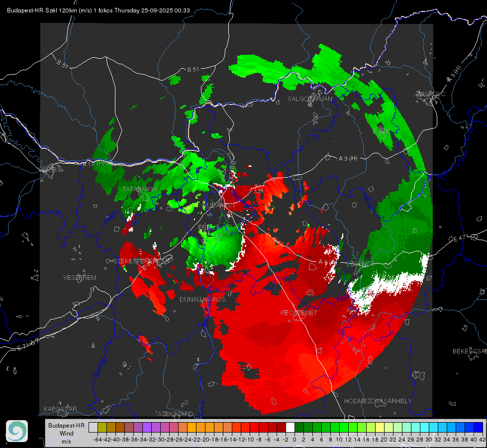Click the MISKOLC city label
Viewport: 487px width, 448px height.
[431, 94]
